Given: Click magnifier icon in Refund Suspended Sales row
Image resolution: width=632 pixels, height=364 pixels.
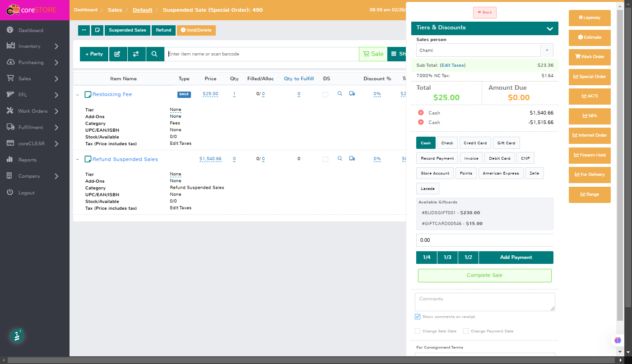Looking at the screenshot, I should [x=340, y=158].
